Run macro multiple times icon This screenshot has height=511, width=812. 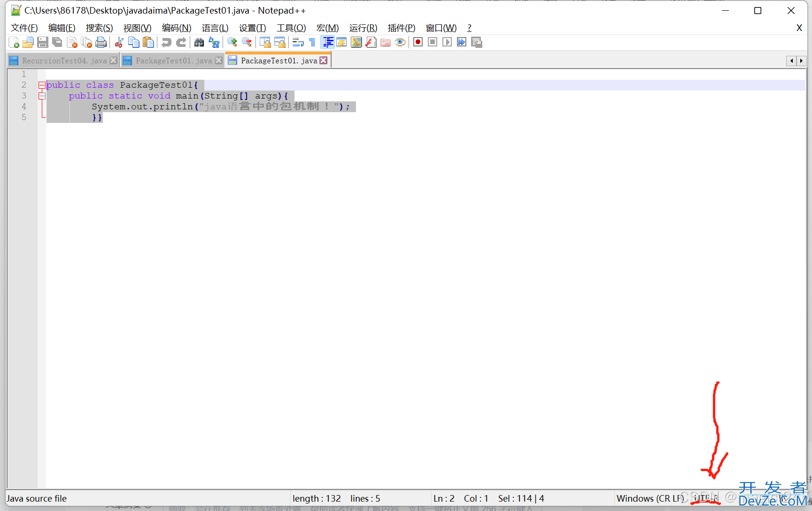coord(462,42)
